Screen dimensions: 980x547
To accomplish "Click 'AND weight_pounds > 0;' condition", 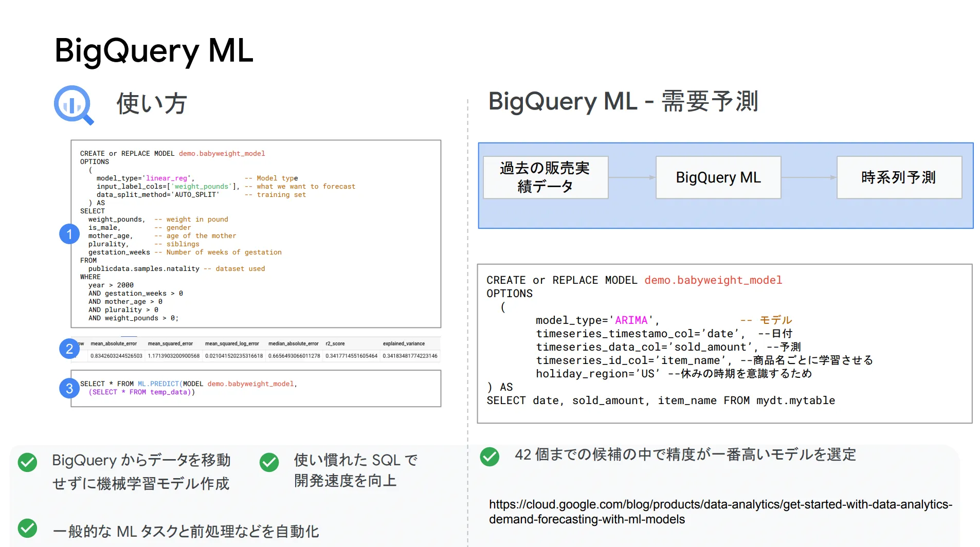I will (x=133, y=318).
